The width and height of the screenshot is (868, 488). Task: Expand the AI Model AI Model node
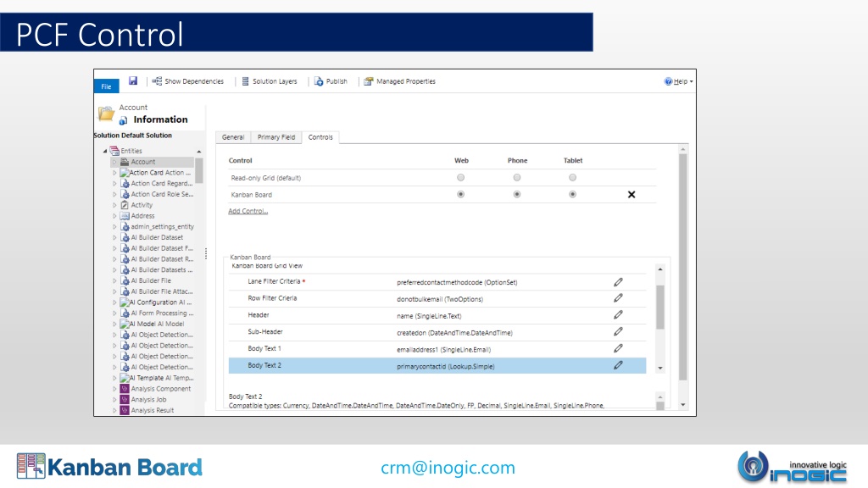[x=114, y=324]
